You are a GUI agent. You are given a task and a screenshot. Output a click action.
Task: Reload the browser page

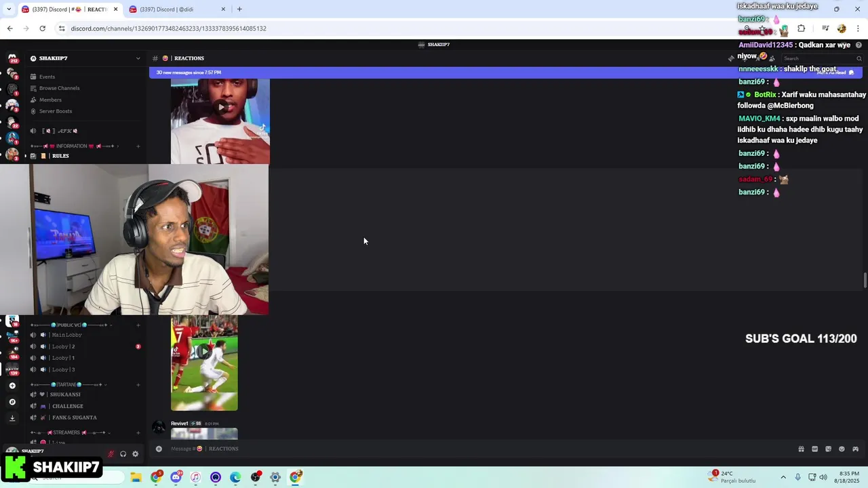[x=42, y=28]
